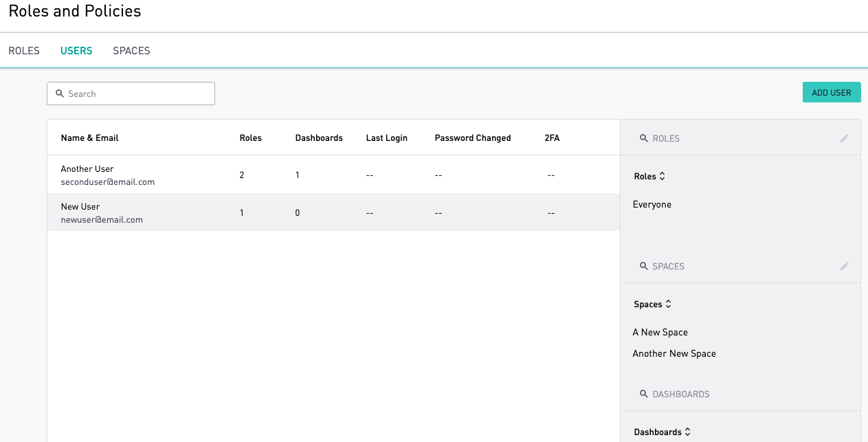Switch to the ROLES tab
868x442 pixels.
pyautogui.click(x=24, y=51)
